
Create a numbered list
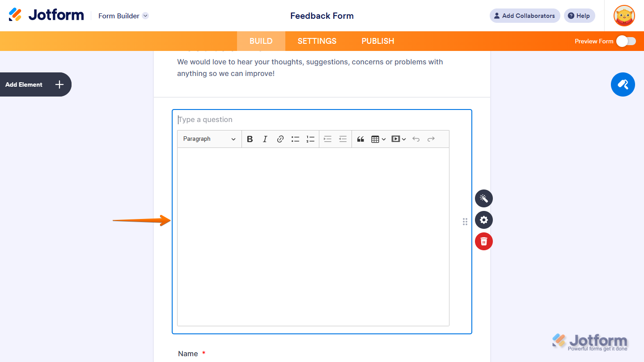(310, 139)
